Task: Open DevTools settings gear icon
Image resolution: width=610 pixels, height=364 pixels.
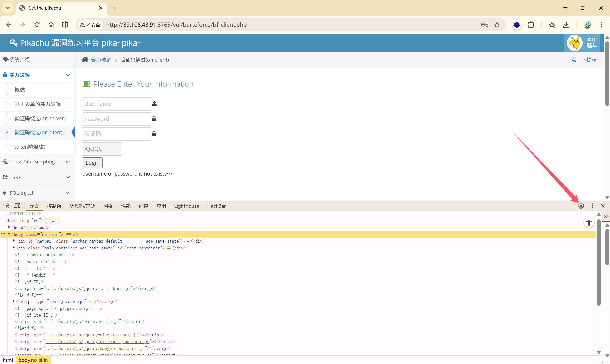Action: click(581, 206)
